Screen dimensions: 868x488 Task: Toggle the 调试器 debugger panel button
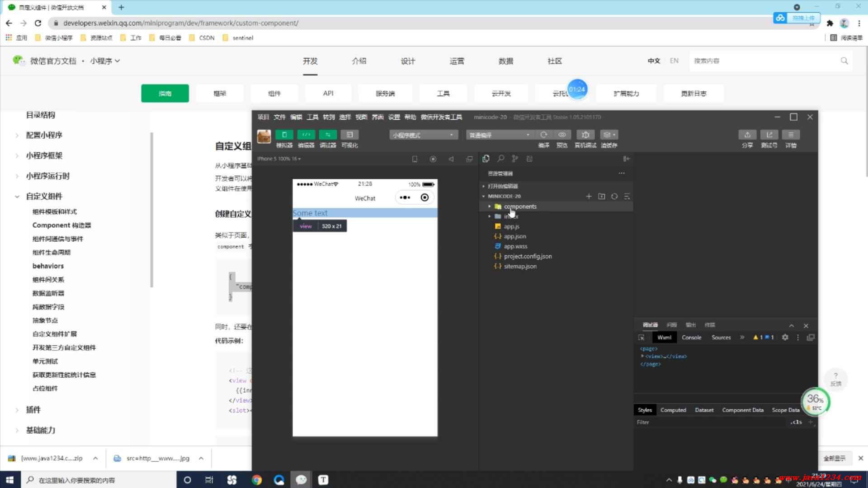click(x=328, y=135)
